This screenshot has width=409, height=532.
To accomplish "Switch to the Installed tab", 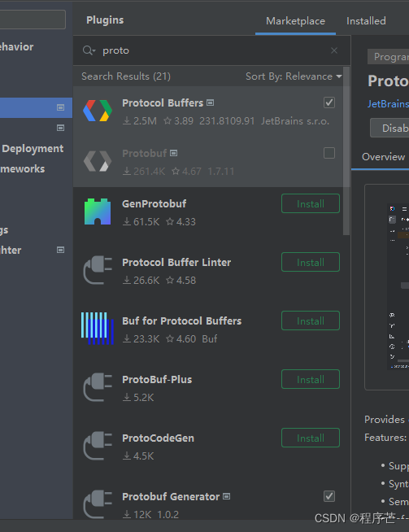I will [x=366, y=21].
